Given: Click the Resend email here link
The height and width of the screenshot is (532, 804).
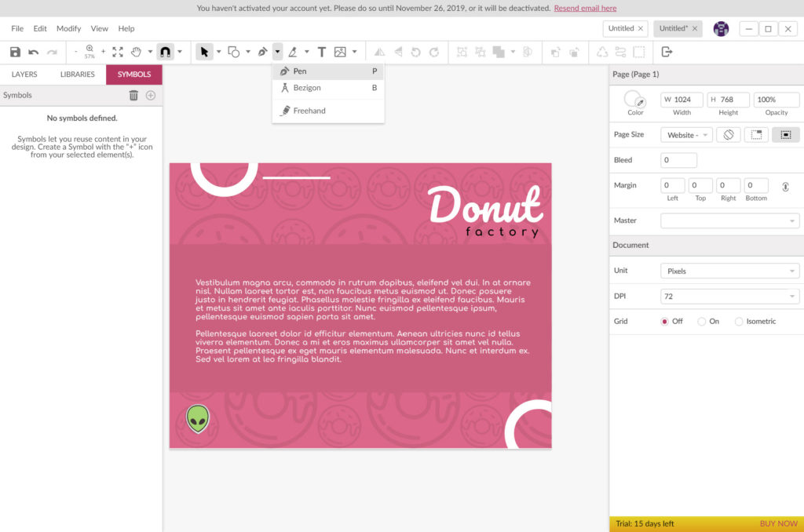Looking at the screenshot, I should pos(585,8).
